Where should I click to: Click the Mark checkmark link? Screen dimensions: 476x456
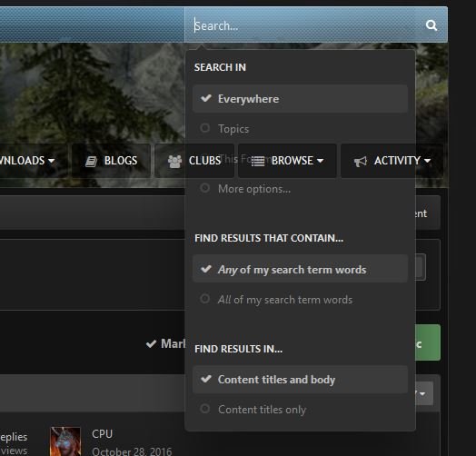165,343
